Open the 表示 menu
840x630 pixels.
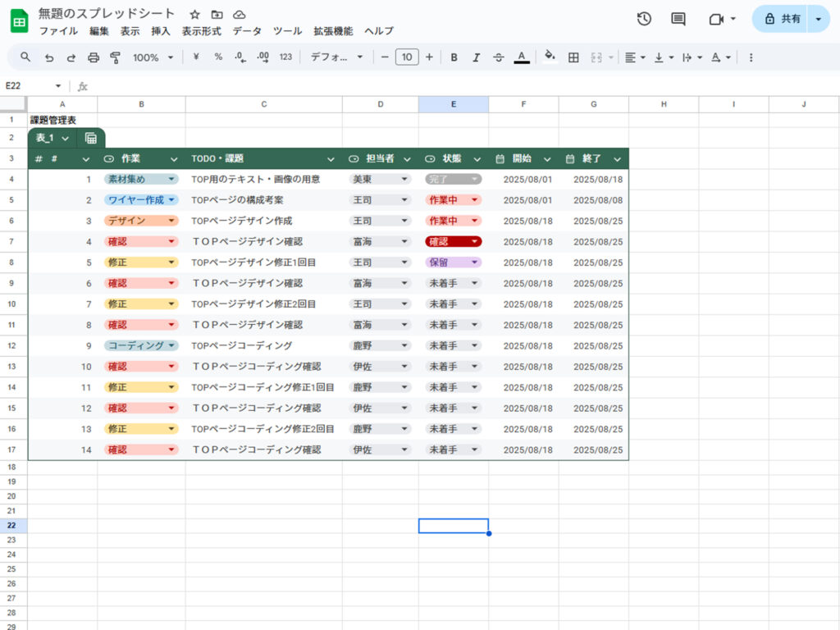(x=130, y=31)
